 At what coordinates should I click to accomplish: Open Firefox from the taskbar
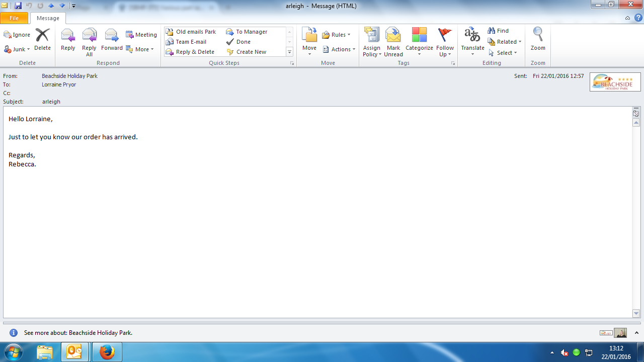(107, 352)
